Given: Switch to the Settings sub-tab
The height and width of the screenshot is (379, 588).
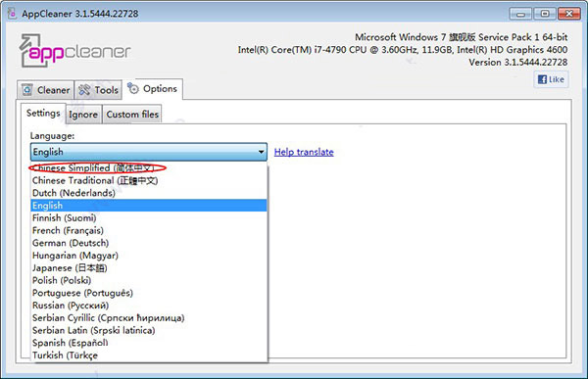Looking at the screenshot, I should [43, 113].
